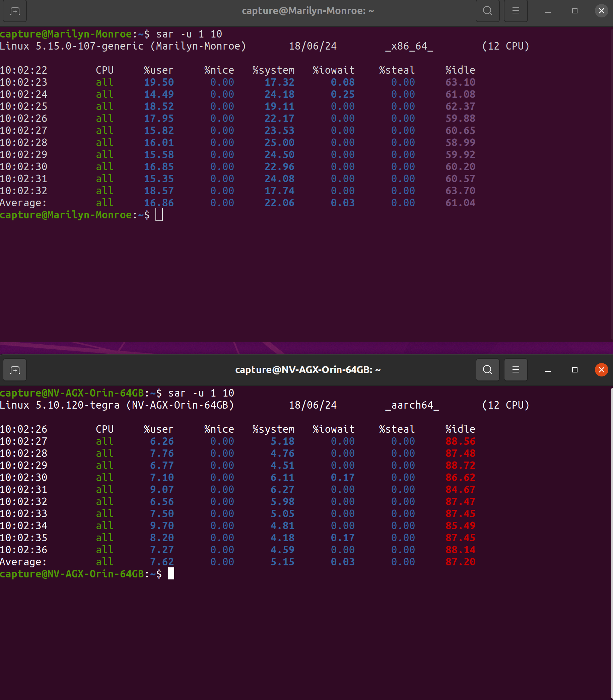
Task: Minimize the Marilyn-Monroe terminal window
Action: pos(547,11)
